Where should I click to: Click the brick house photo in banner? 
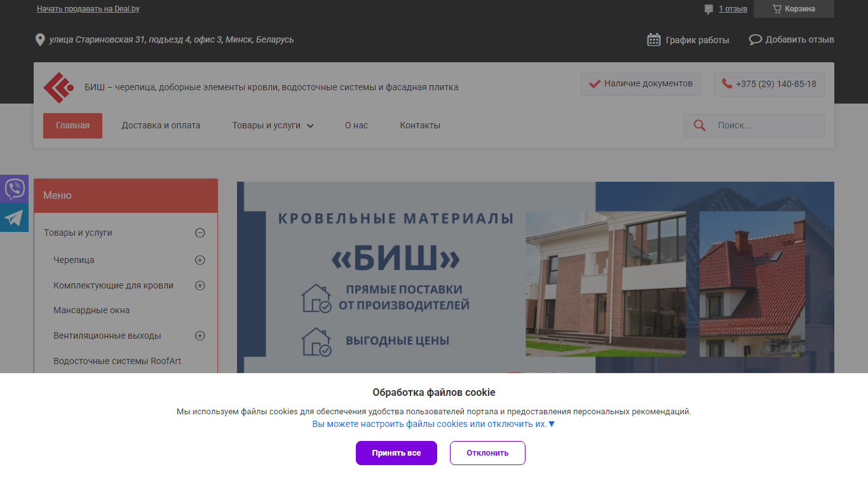[606, 284]
